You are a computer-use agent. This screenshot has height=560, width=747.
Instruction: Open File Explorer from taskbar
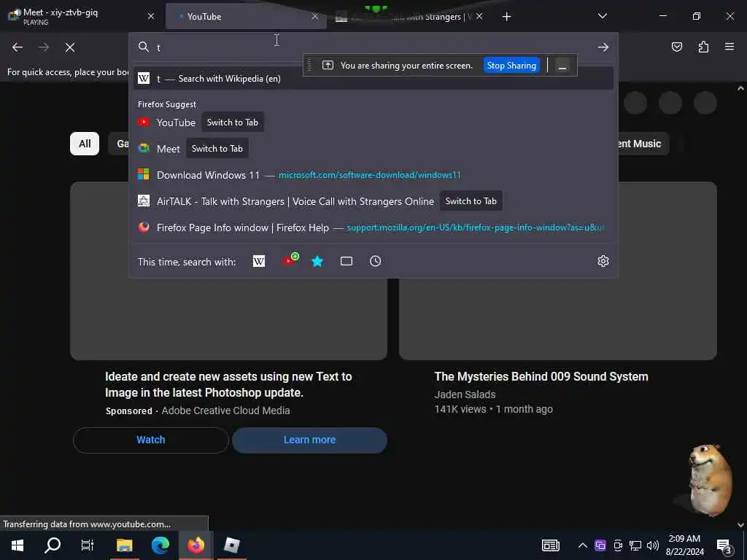click(x=124, y=545)
